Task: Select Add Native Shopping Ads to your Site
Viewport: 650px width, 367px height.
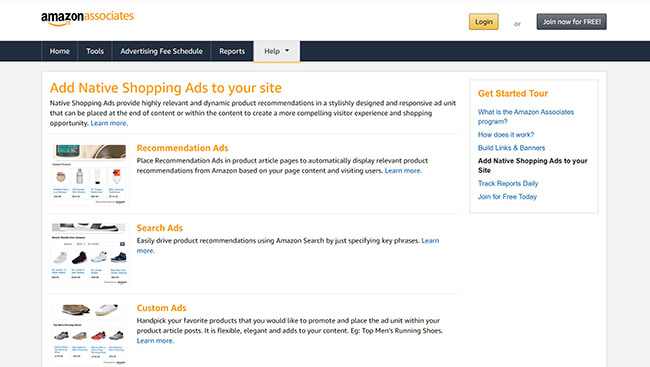Action: pyautogui.click(x=532, y=165)
